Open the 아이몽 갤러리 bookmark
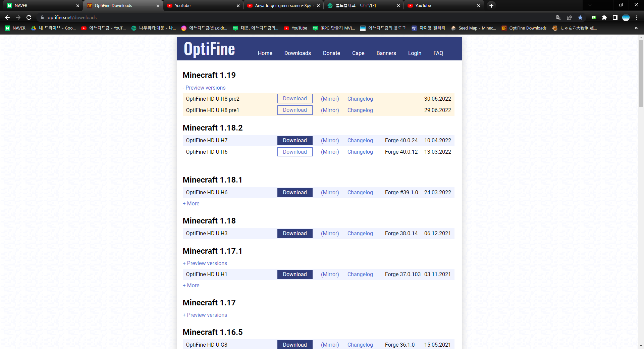This screenshot has width=644, height=349. tap(428, 28)
